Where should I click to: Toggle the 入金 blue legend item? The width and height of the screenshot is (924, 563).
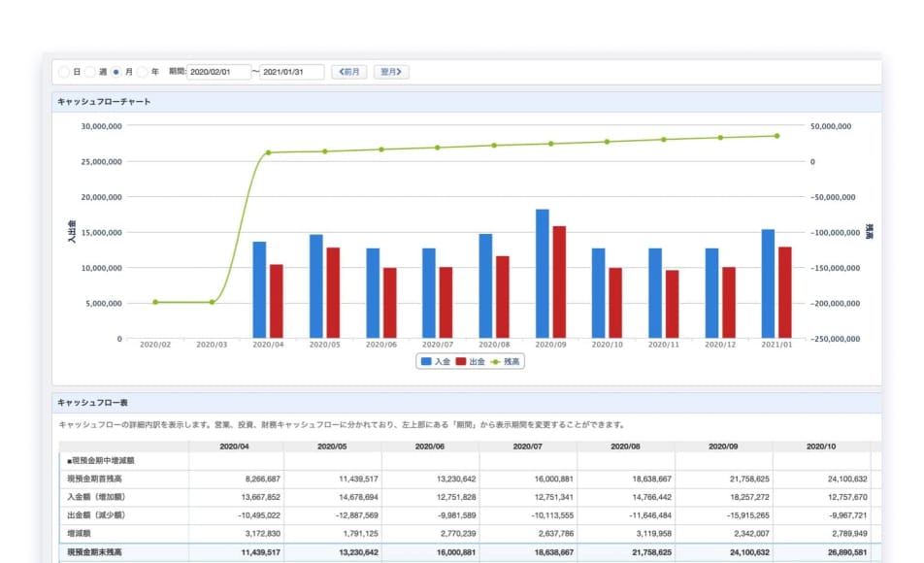[x=435, y=361]
